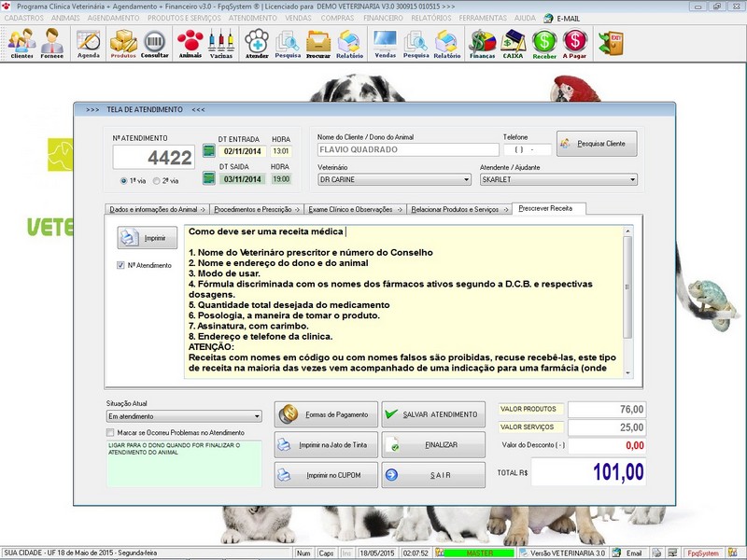Click Pesquisa icon next to Atender
The width and height of the screenshot is (747, 560).
(288, 43)
